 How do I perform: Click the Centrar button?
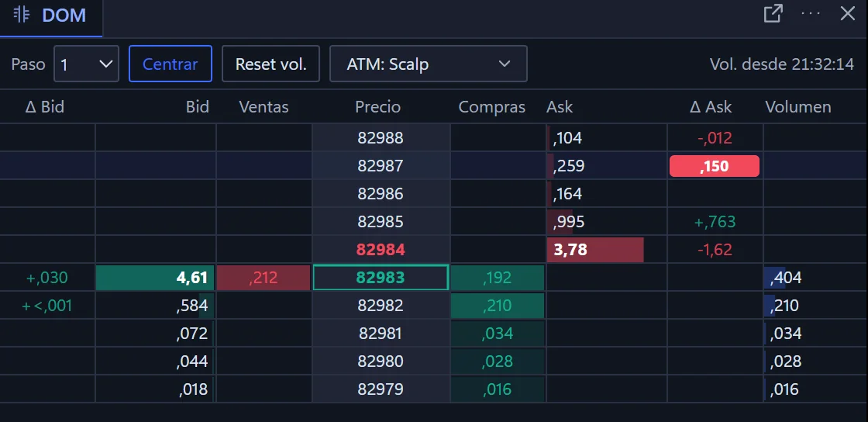(170, 64)
